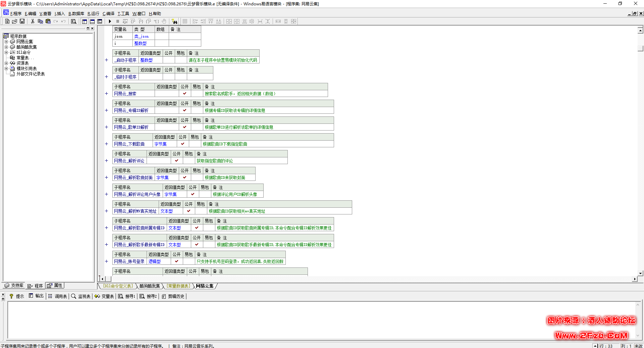Click the 逻辑型 return type of 网易云_账号登录
The height and width of the screenshot is (348, 644).
click(x=154, y=261)
